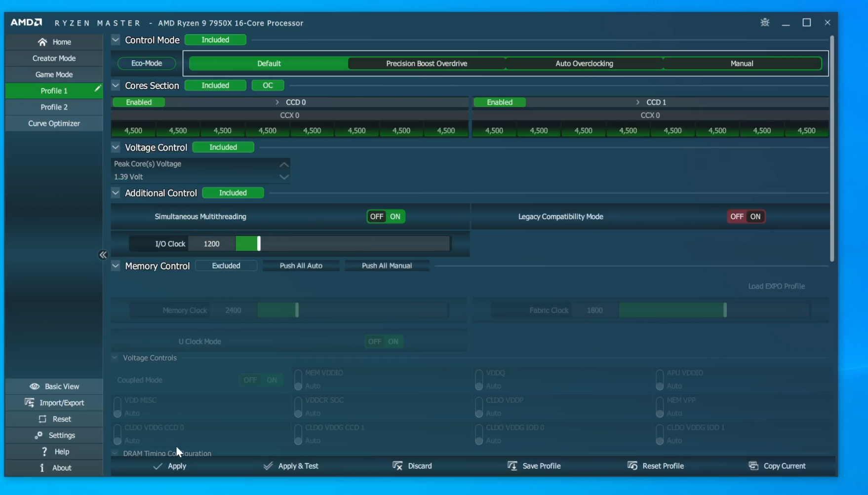Click the Eco-Mode button

coord(147,63)
